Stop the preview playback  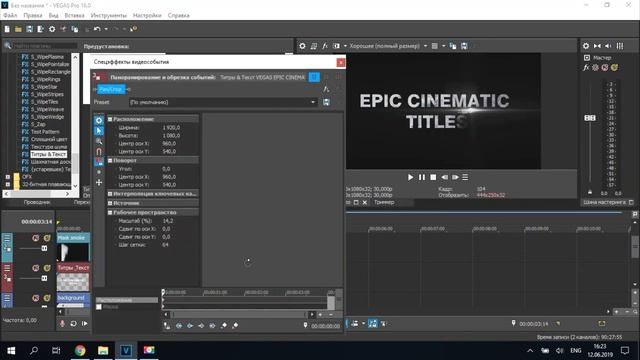click(433, 177)
